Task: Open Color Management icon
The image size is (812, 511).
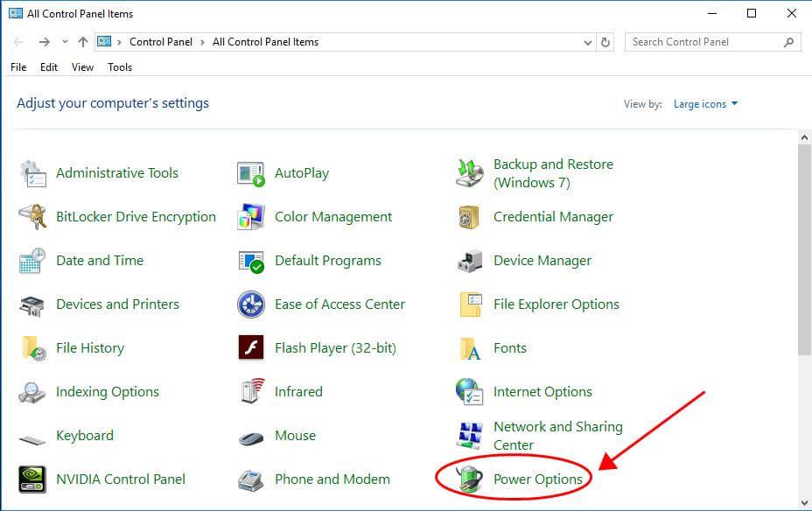Action: pos(251,217)
